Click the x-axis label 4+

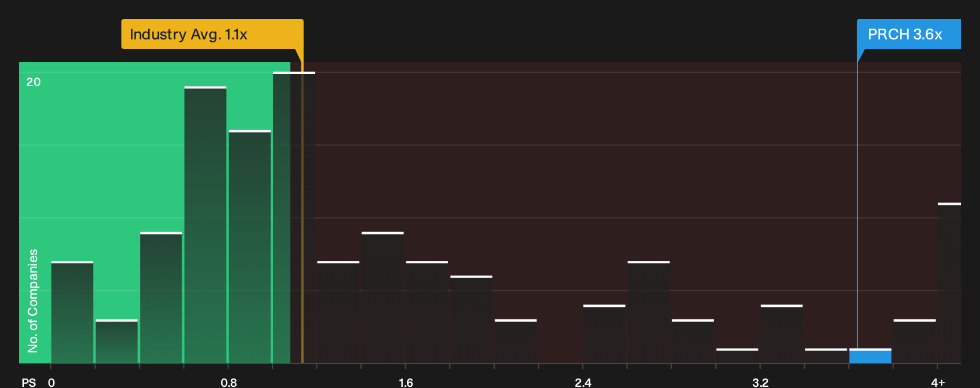coord(938,382)
